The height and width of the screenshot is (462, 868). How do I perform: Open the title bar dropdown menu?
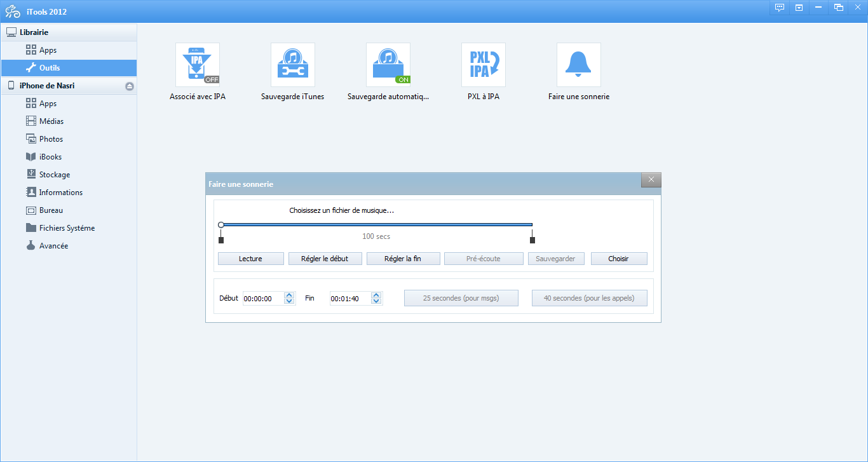[x=799, y=8]
